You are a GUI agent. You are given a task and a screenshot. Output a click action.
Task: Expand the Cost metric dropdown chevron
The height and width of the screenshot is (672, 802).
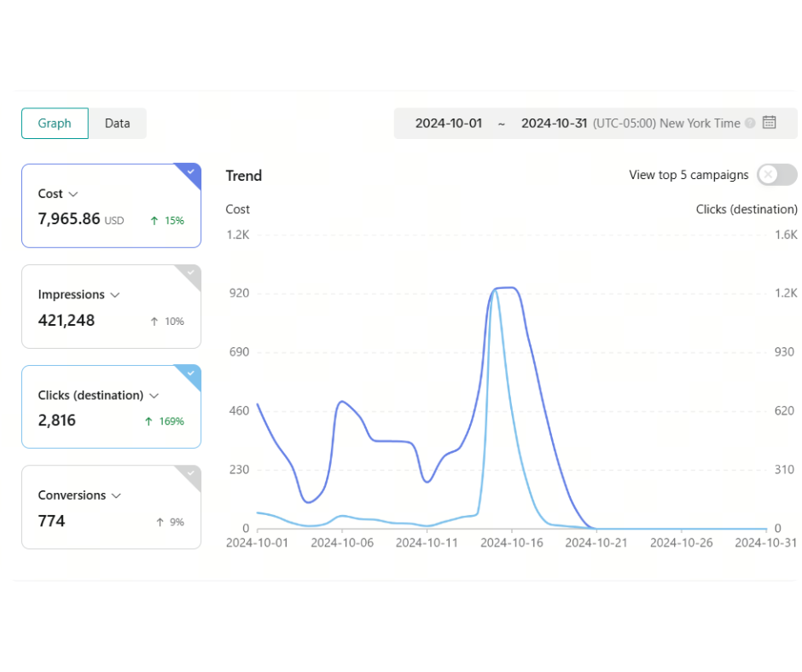coord(73,194)
